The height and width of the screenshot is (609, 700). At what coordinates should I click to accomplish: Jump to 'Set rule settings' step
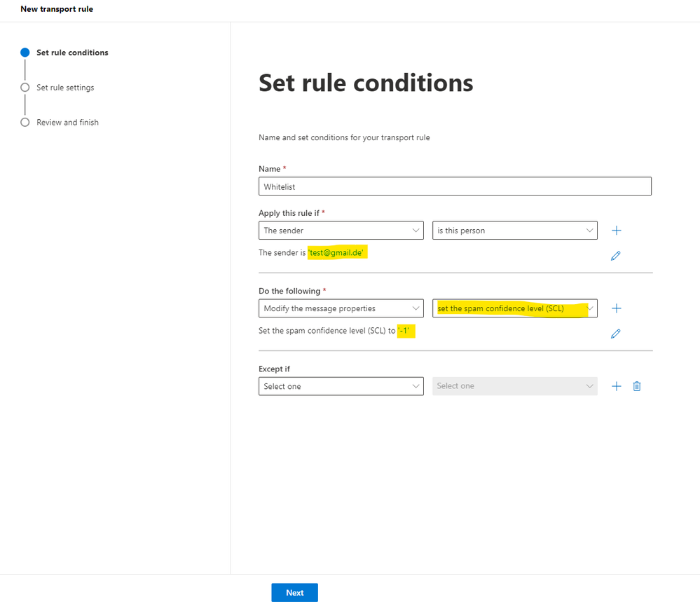click(x=65, y=88)
